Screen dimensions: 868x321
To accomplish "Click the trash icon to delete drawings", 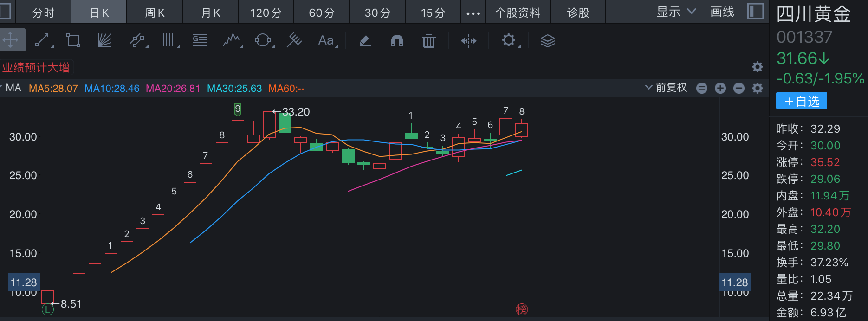I will click(428, 41).
